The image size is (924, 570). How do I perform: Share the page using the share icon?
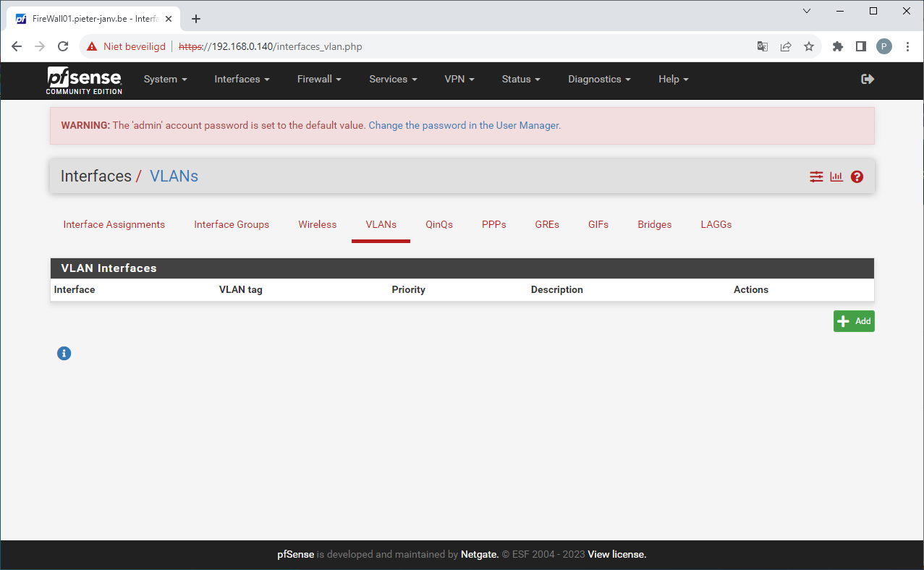786,46
